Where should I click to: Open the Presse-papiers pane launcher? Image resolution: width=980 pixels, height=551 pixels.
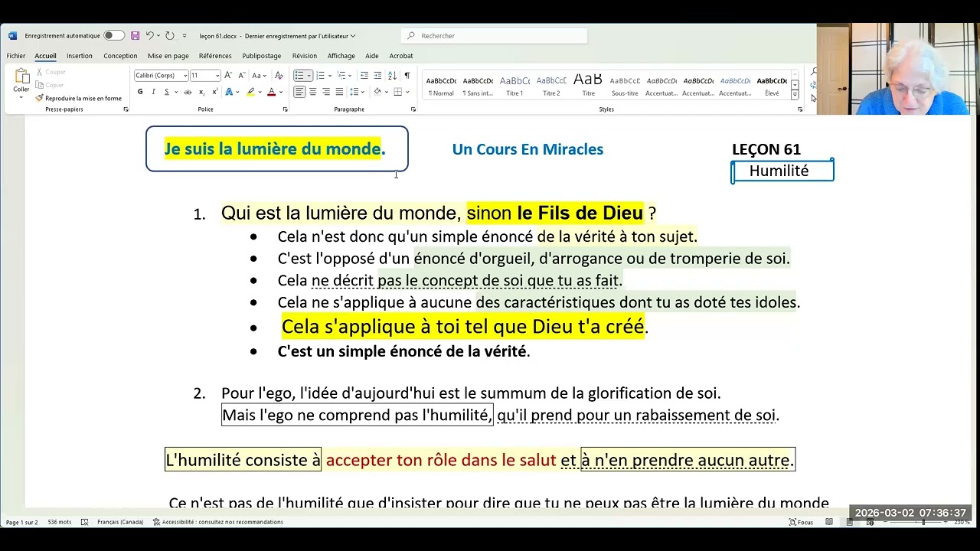[126, 109]
